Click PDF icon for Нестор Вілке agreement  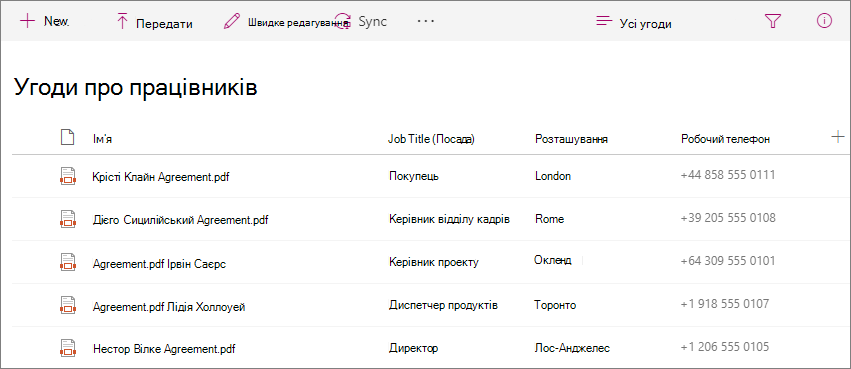67,347
